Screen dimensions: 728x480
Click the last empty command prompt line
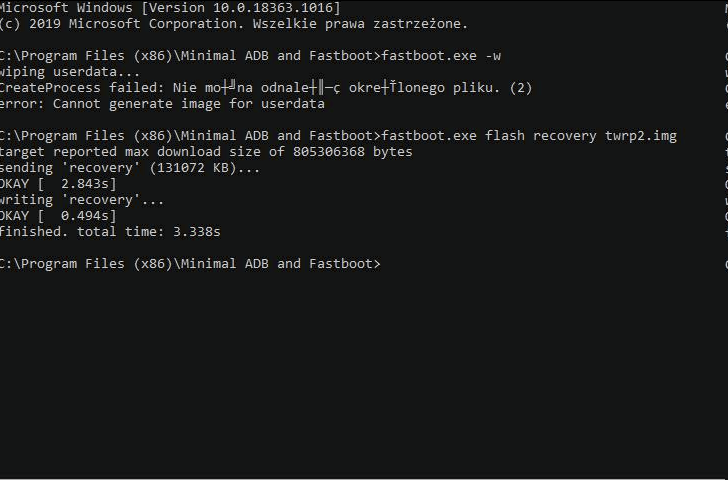(x=190, y=264)
